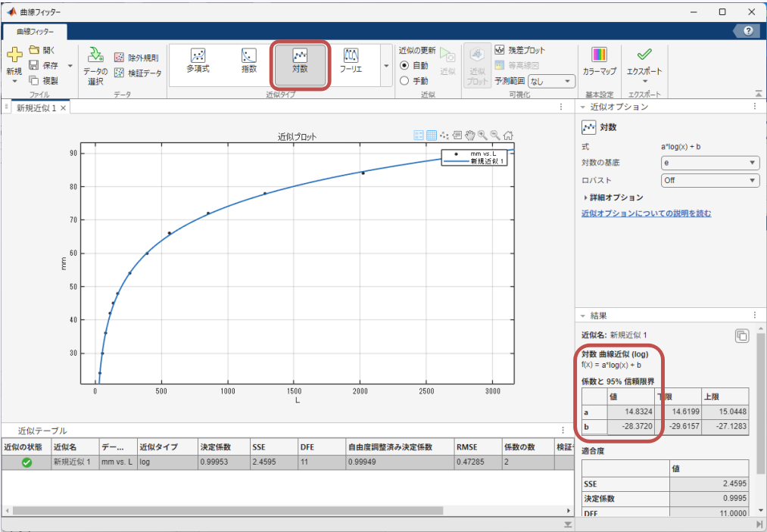
Task: Select the 新規近似 1 document tab
Action: (36, 108)
